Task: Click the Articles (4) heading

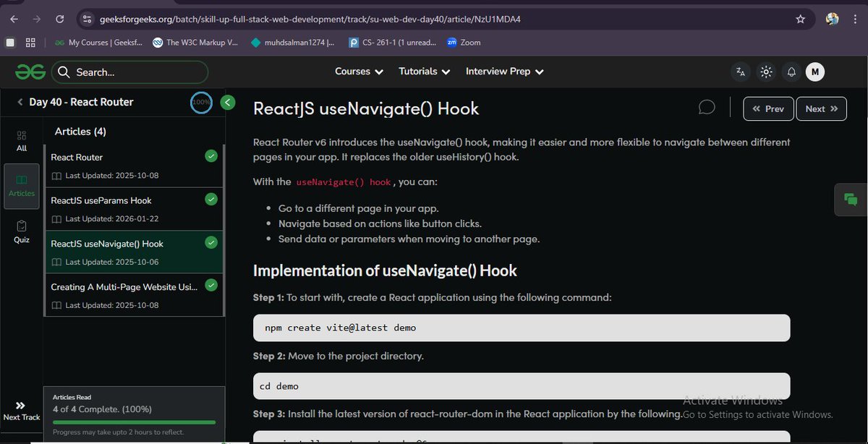Action: click(x=80, y=132)
